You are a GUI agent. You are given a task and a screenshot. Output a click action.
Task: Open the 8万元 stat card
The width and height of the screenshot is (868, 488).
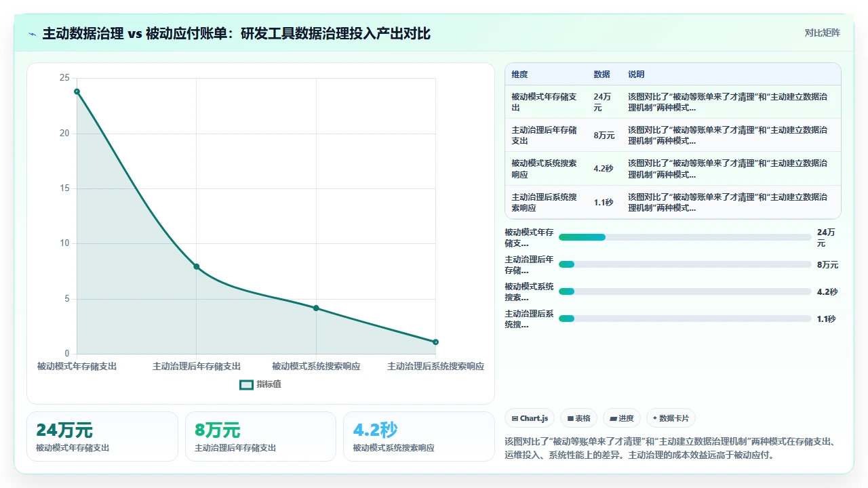pos(260,436)
